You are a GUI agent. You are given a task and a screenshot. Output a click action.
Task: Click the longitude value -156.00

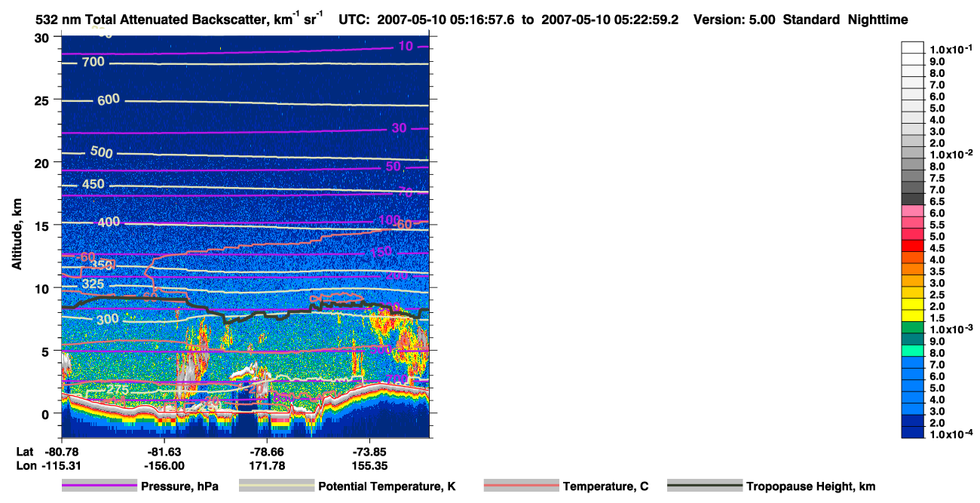click(x=164, y=466)
